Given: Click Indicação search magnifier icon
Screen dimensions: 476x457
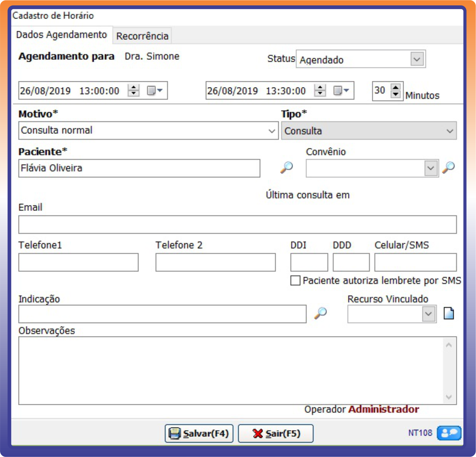Looking at the screenshot, I should pyautogui.click(x=320, y=313).
